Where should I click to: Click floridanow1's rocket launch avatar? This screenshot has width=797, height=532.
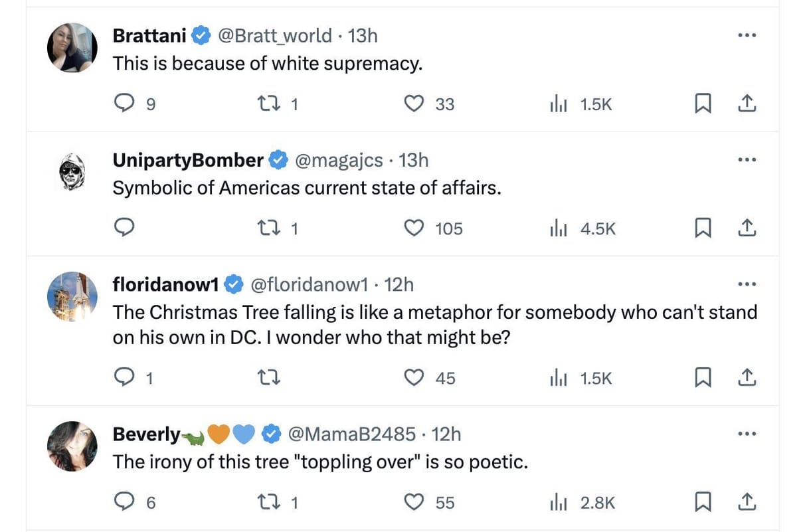(x=72, y=296)
